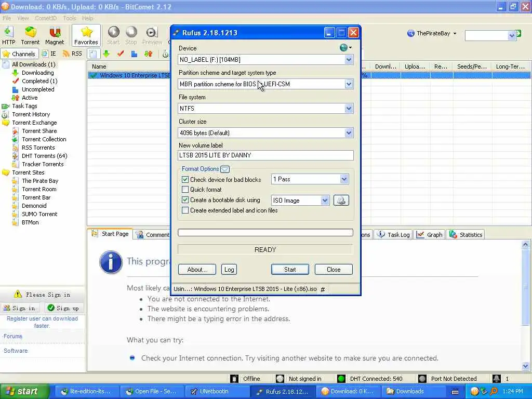Click the green down arrow toolbar icon
This screenshot has width=532, height=399.
[x=107, y=54]
